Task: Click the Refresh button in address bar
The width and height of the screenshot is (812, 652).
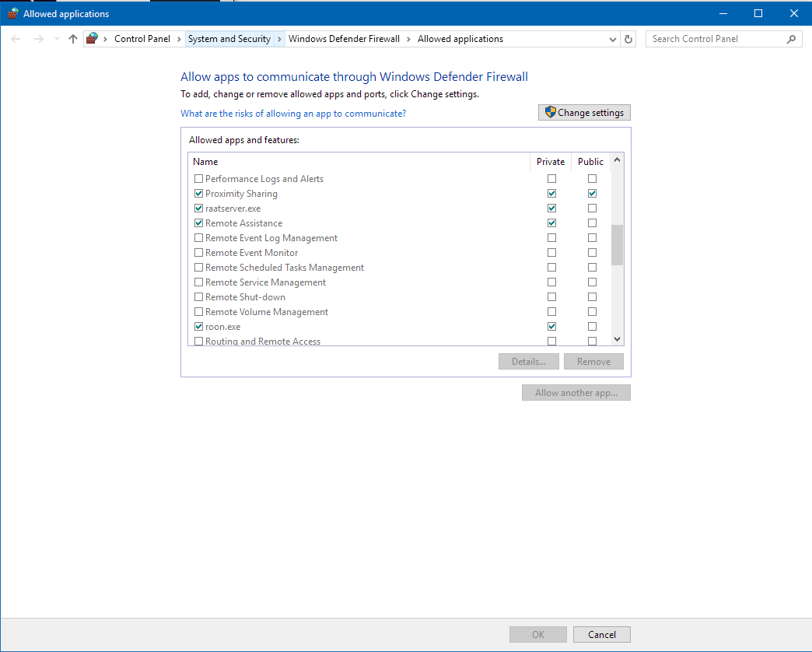Action: (x=628, y=39)
